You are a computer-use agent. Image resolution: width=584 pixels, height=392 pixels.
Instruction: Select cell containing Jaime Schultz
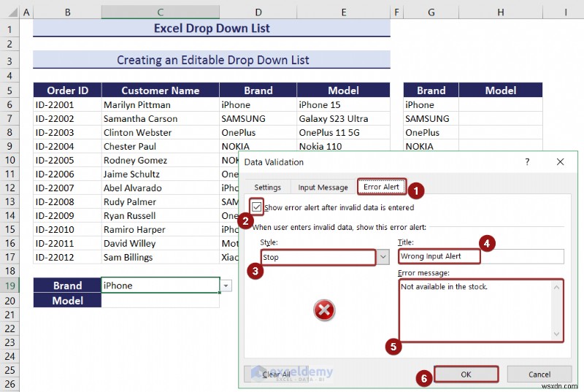[x=160, y=174]
